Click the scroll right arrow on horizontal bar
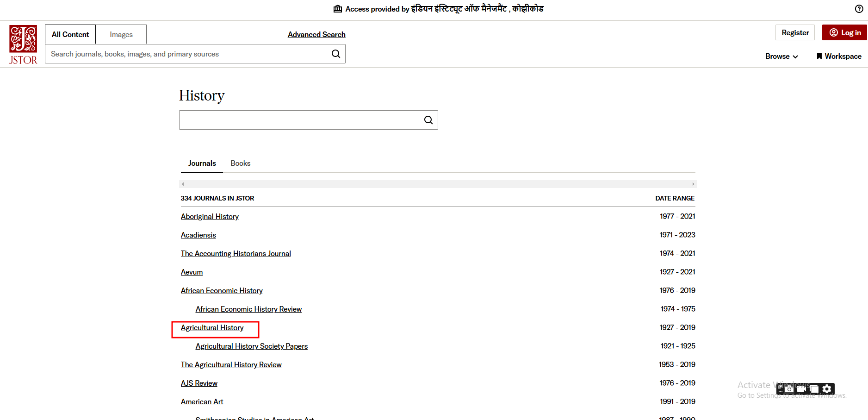The width and height of the screenshot is (868, 420). point(693,184)
